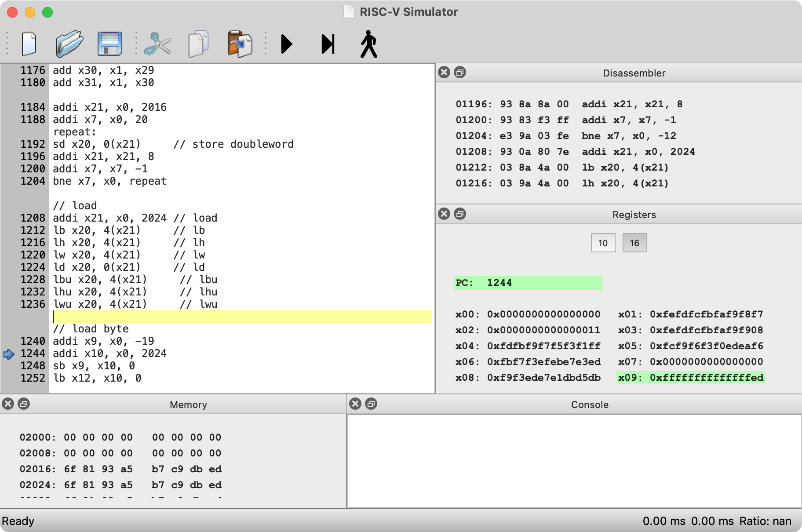Switch registers to base 16 display

(x=634, y=243)
